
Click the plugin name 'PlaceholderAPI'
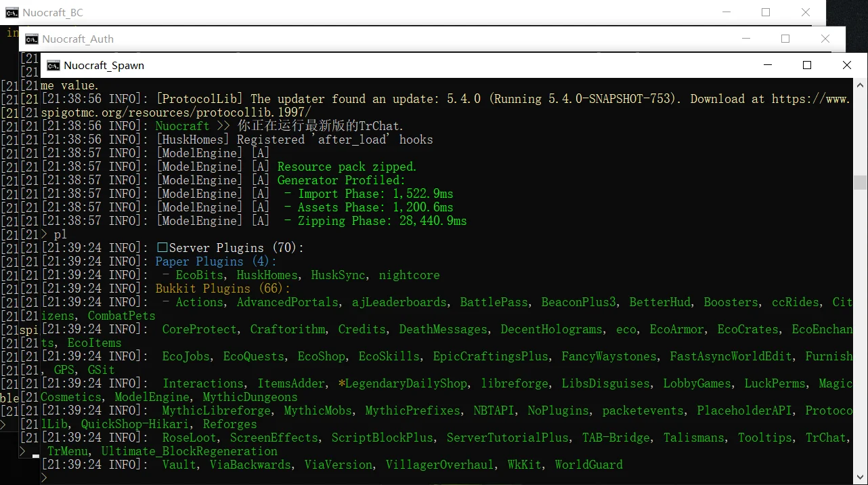click(x=745, y=410)
